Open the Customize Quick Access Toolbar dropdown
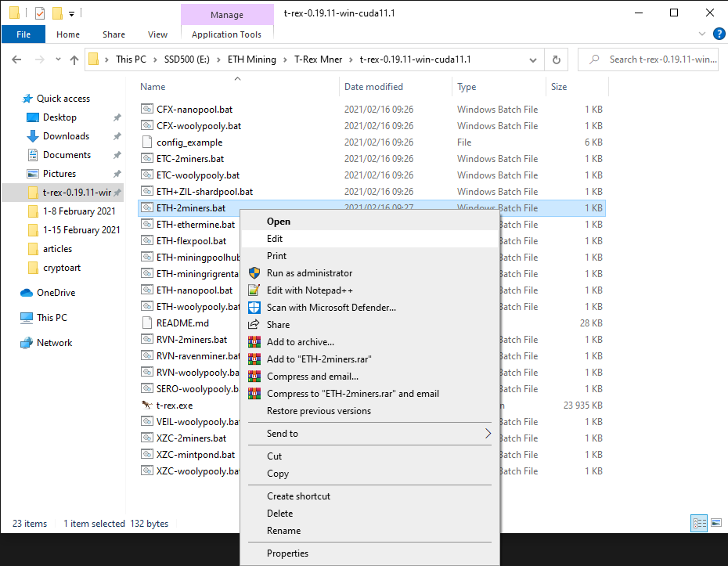 [71, 14]
